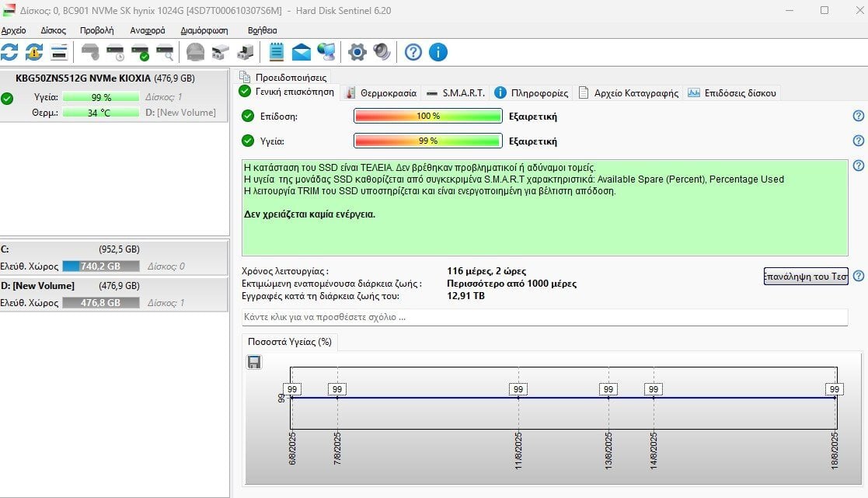Open the Προβολή menu
Screen dimensions: 868x498
(97, 30)
